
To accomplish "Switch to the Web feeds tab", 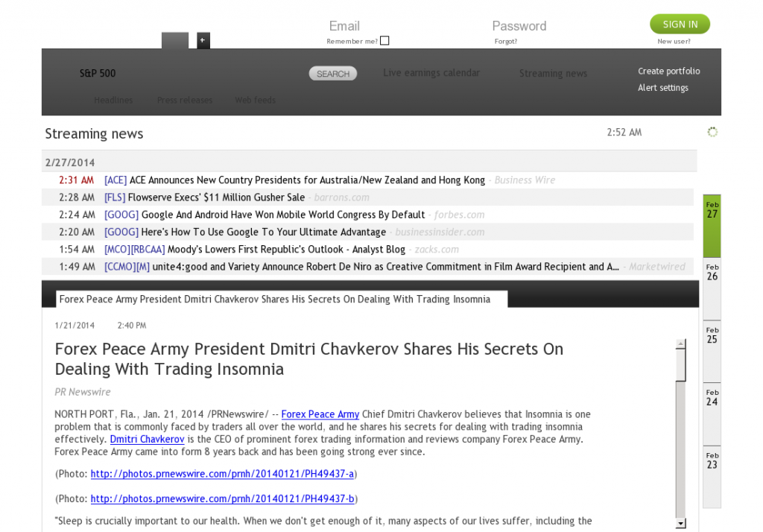I will (x=255, y=101).
